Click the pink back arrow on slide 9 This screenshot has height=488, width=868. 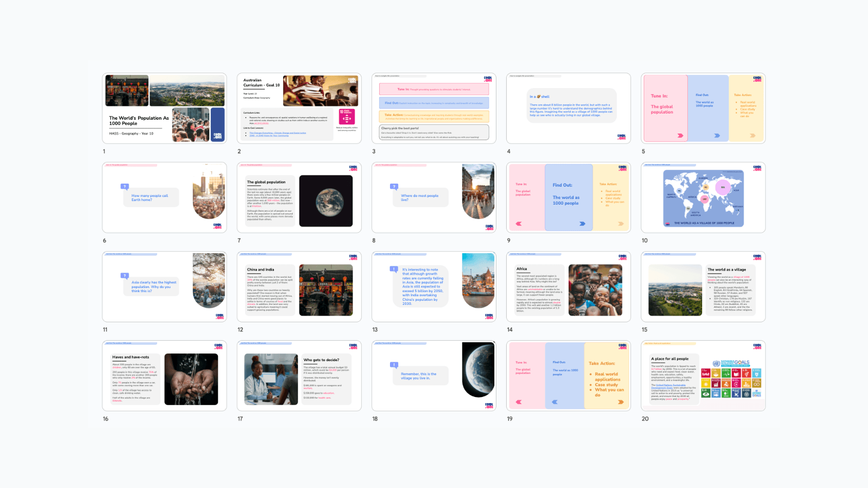pos(519,224)
